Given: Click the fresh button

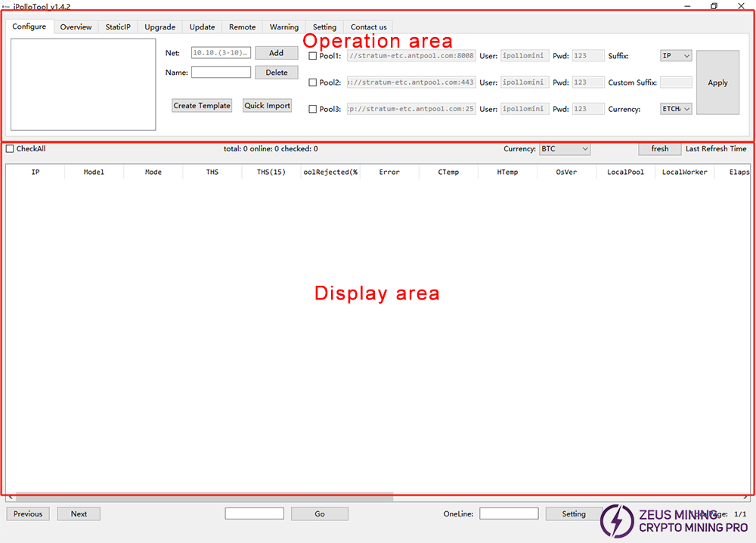Looking at the screenshot, I should 659,149.
